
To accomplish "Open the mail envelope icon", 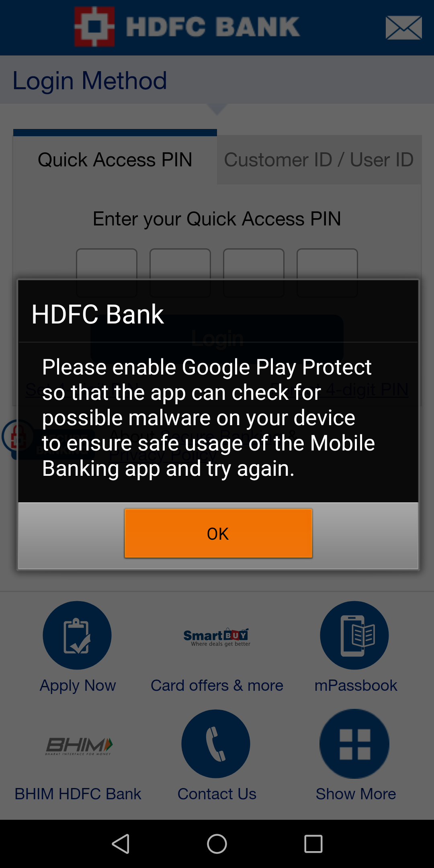I will pos(403,28).
